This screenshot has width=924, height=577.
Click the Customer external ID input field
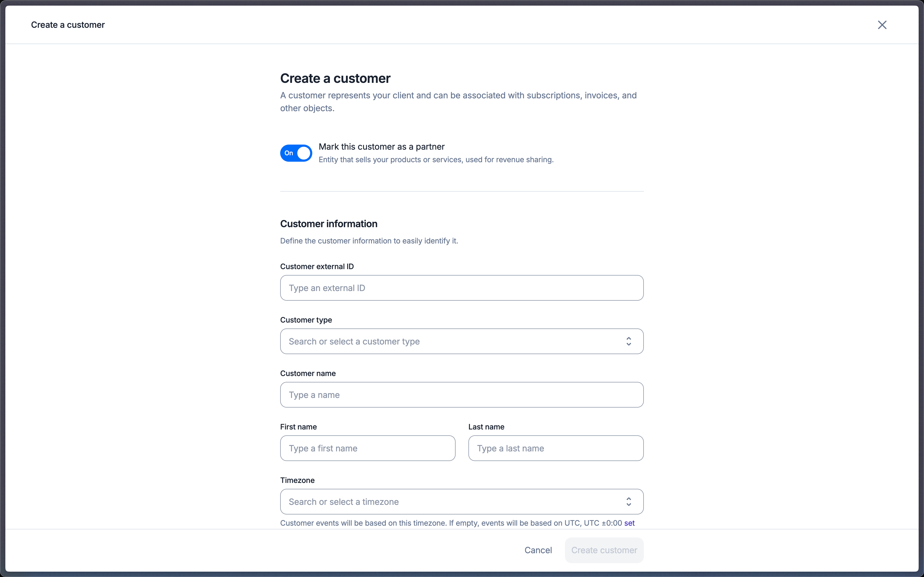point(462,288)
